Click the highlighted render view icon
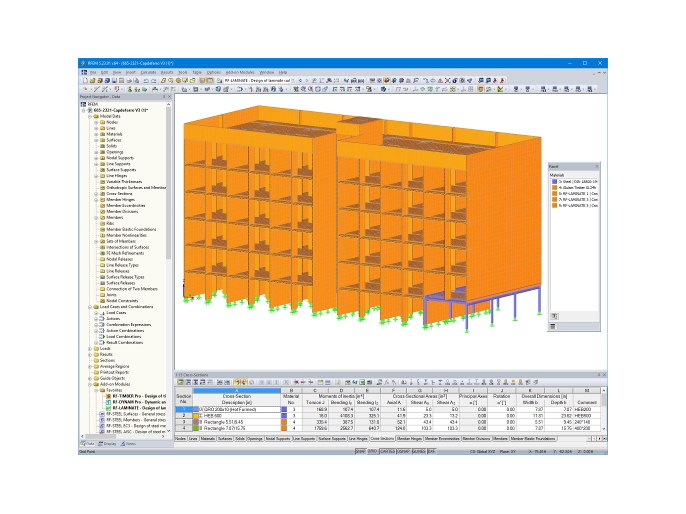 387,80
